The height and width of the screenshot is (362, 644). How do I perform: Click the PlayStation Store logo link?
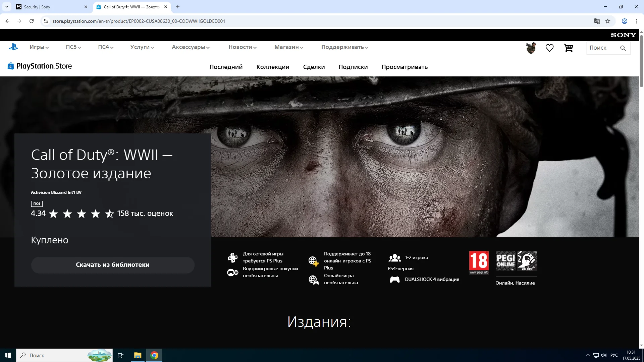point(40,66)
